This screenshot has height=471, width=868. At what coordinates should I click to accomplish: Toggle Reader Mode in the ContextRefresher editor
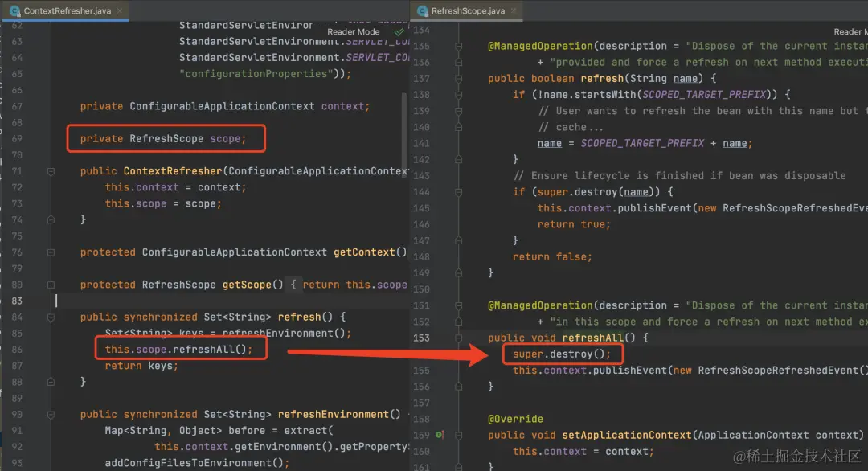point(353,31)
